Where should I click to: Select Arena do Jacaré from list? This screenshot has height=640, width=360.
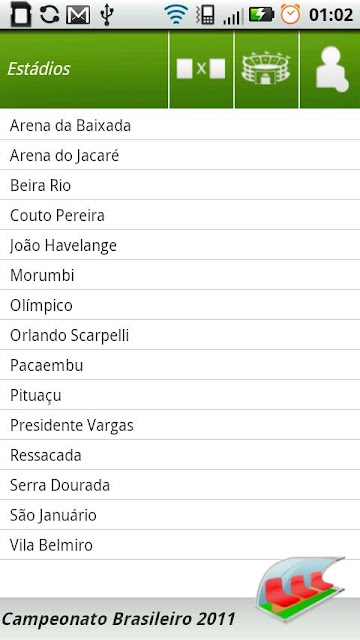[x=180, y=155]
